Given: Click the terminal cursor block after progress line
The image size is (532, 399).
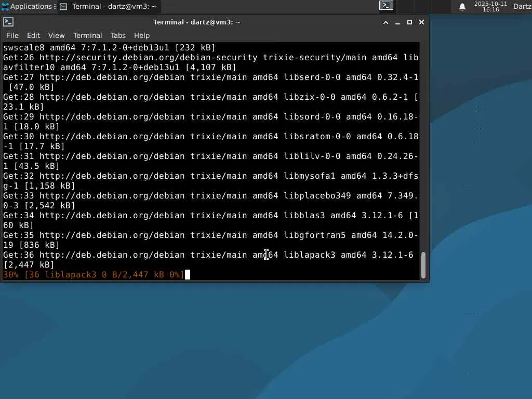Looking at the screenshot, I should click(x=188, y=274).
